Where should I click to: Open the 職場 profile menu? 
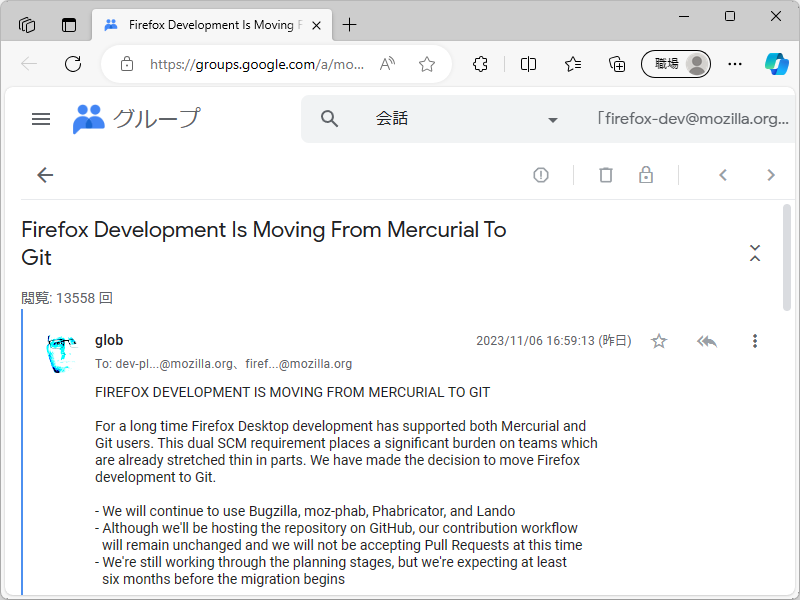tap(676, 64)
